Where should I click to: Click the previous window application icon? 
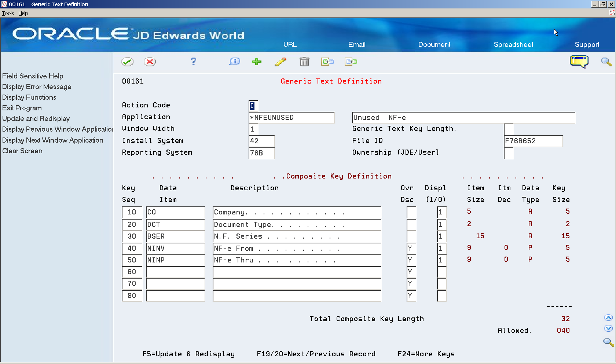click(327, 62)
